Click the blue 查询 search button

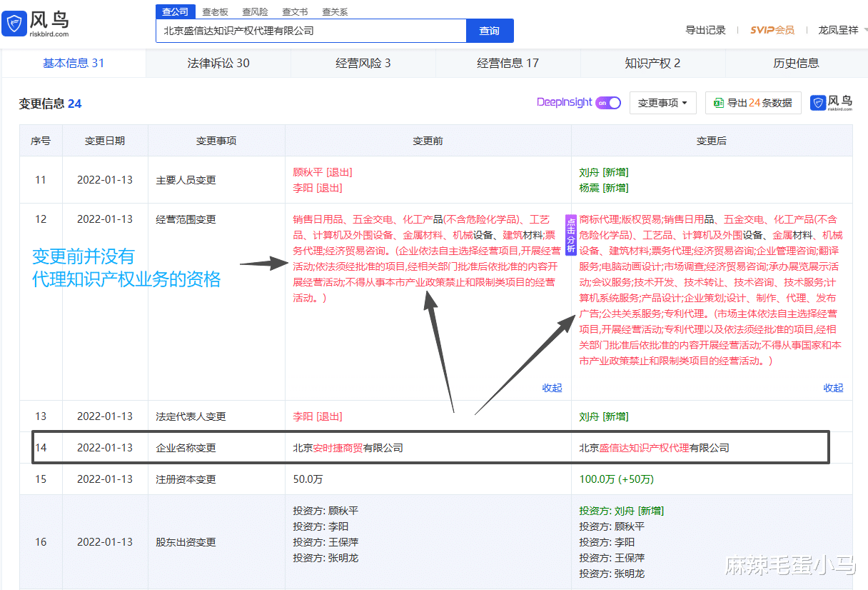490,31
